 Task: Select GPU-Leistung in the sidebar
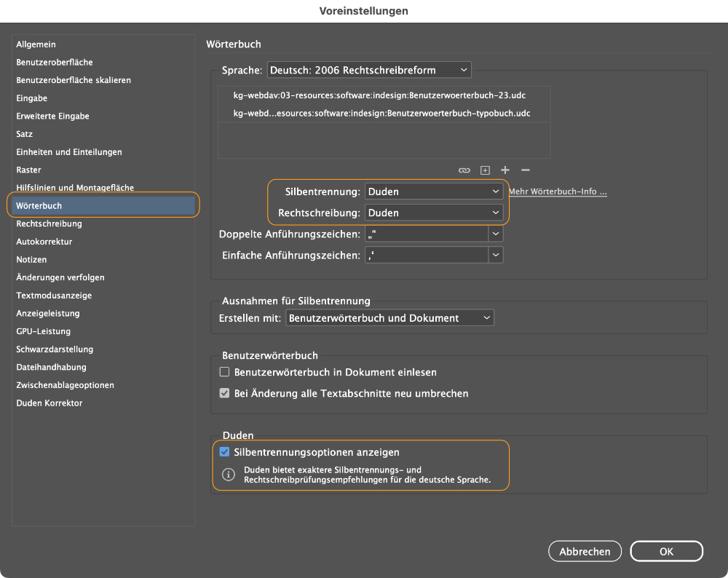tap(103, 331)
